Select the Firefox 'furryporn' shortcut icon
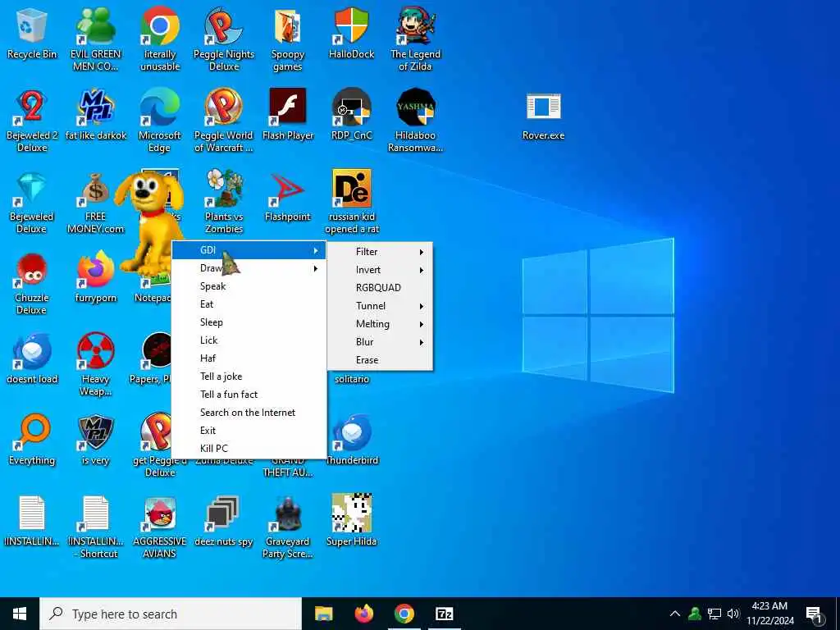 click(x=95, y=270)
